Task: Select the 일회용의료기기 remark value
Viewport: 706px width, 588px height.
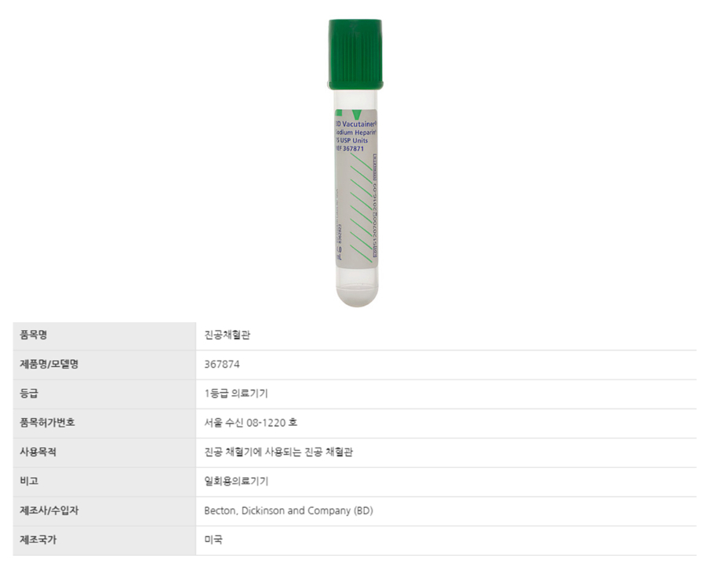Action: pyautogui.click(x=236, y=481)
